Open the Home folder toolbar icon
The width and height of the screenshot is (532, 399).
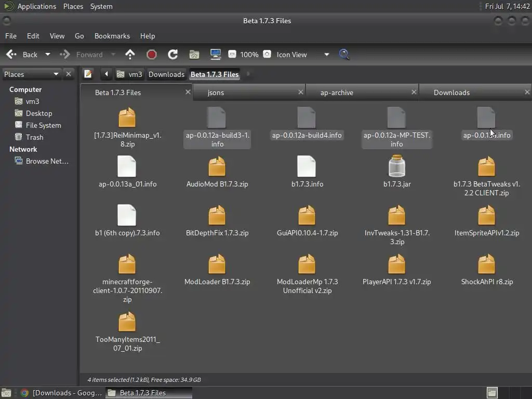[x=194, y=55]
